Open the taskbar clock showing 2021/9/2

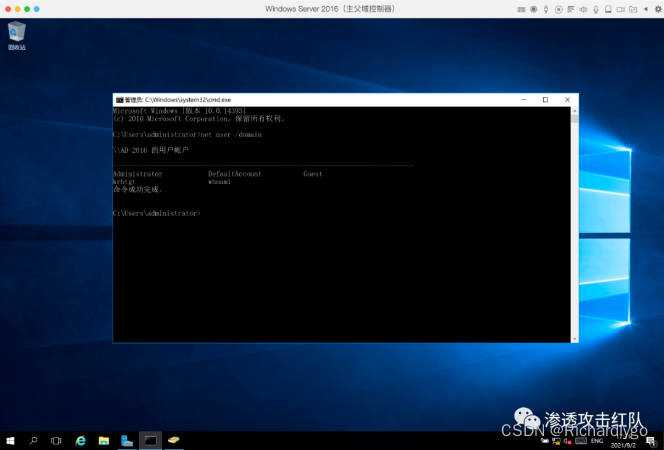[623, 442]
